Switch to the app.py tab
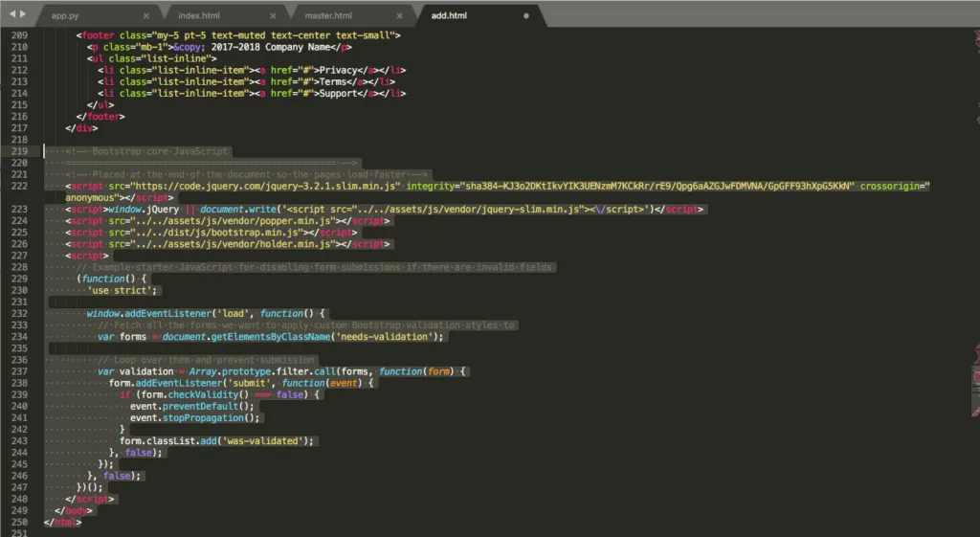 pyautogui.click(x=65, y=15)
